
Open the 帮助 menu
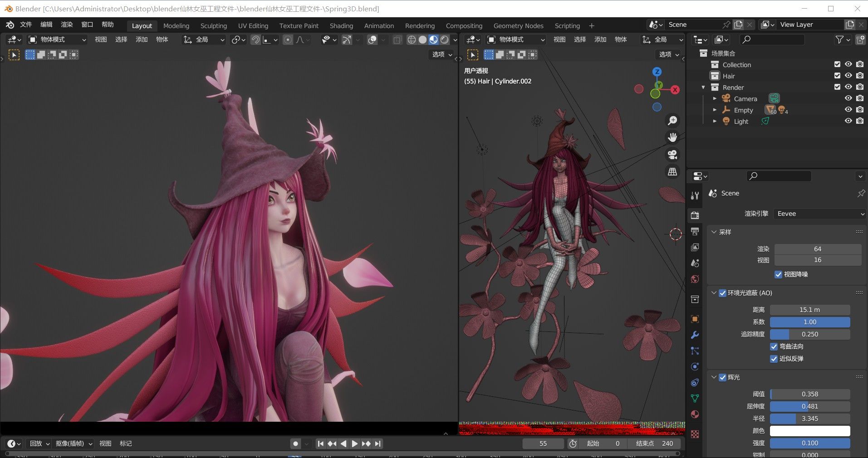tap(108, 24)
